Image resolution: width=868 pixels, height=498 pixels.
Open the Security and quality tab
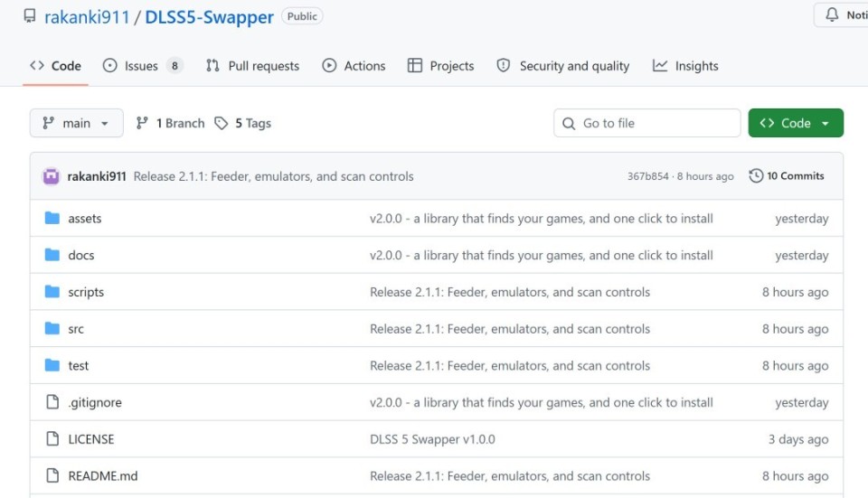click(x=563, y=66)
